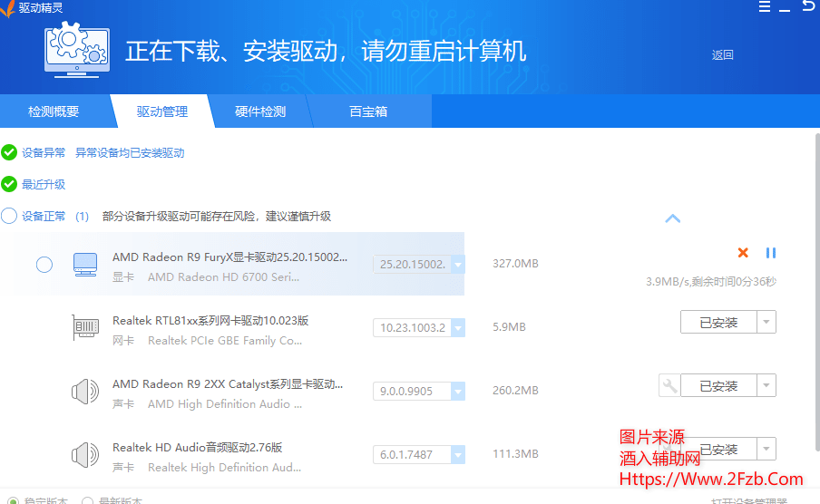
Task: Click 部分设备升级驱动可能存在风险 warning text
Action: 217,216
